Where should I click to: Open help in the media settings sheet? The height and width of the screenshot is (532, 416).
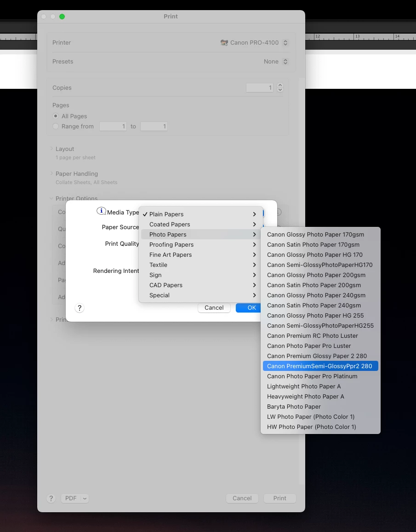tap(79, 308)
